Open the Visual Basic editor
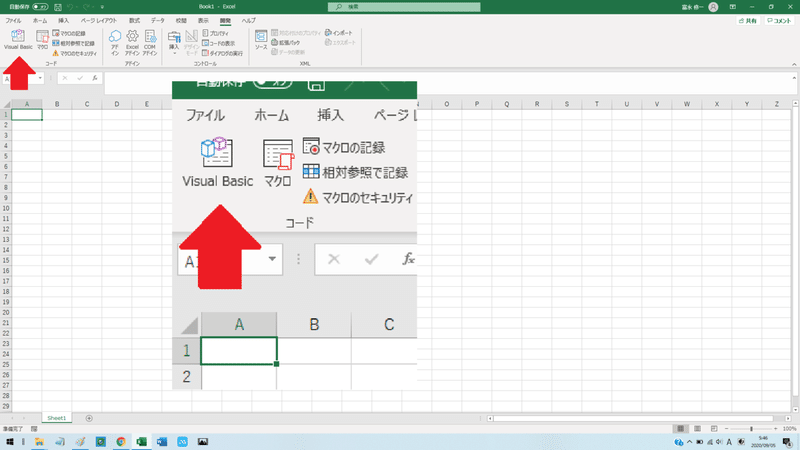Image resolution: width=800 pixels, height=450 pixels. pyautogui.click(x=18, y=39)
